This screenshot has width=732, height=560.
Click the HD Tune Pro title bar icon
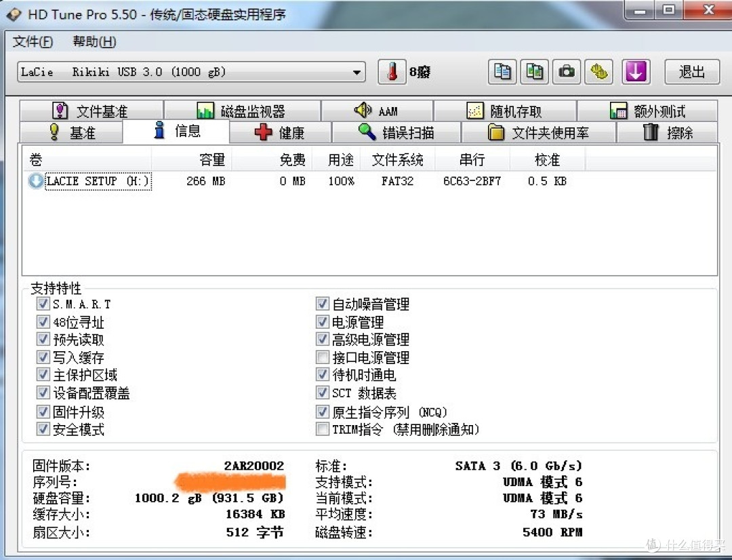pyautogui.click(x=14, y=14)
